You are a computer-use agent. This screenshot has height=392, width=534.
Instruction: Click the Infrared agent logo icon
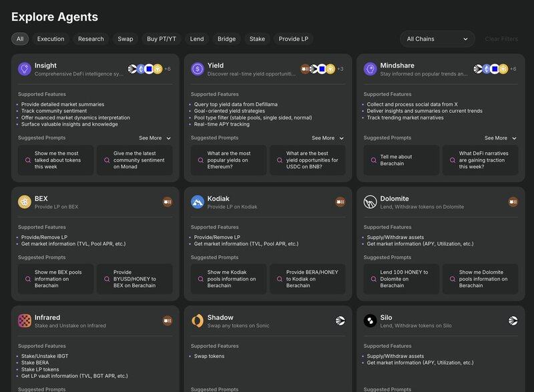tap(25, 321)
